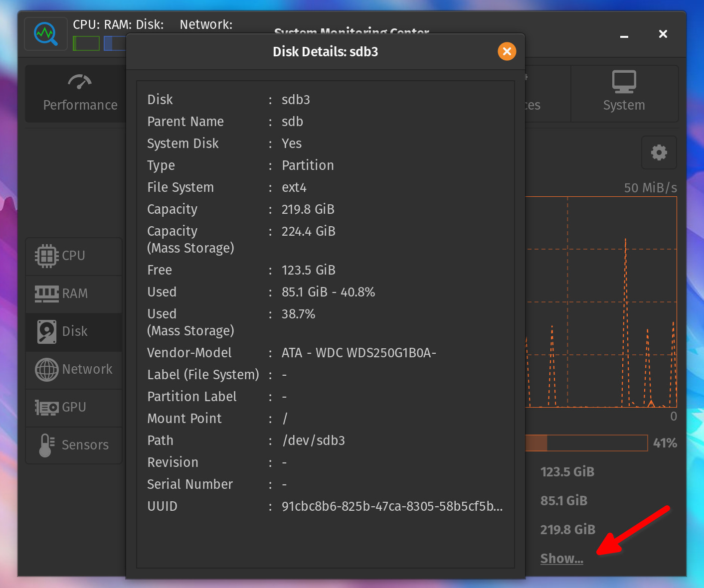This screenshot has width=704, height=588.
Task: Open the gear customization menu
Action: point(659,152)
